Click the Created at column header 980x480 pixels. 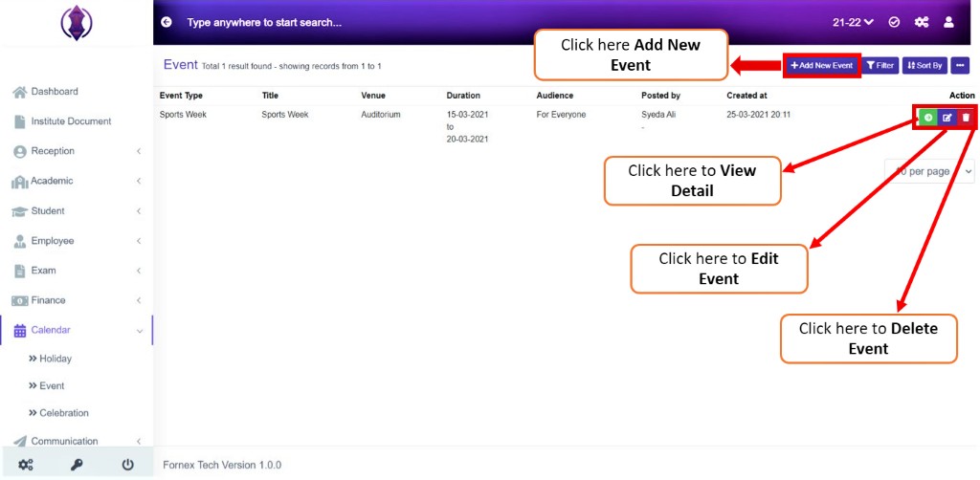point(746,97)
